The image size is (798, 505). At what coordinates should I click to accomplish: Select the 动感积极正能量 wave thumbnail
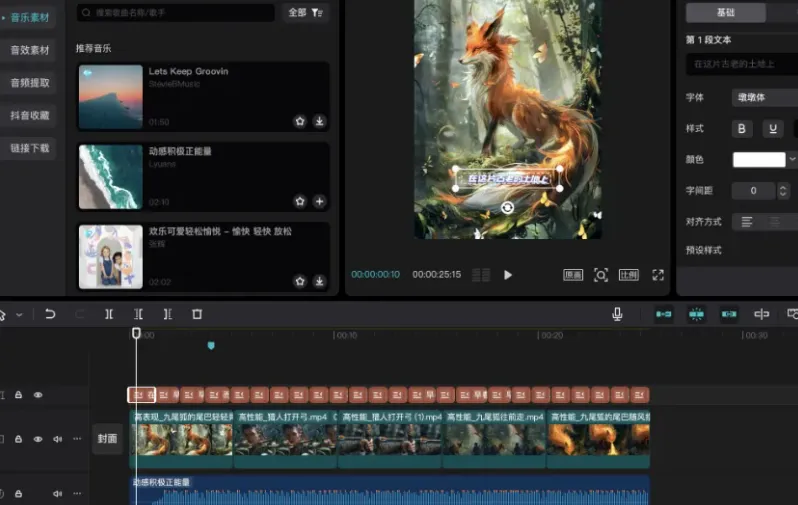(x=110, y=177)
